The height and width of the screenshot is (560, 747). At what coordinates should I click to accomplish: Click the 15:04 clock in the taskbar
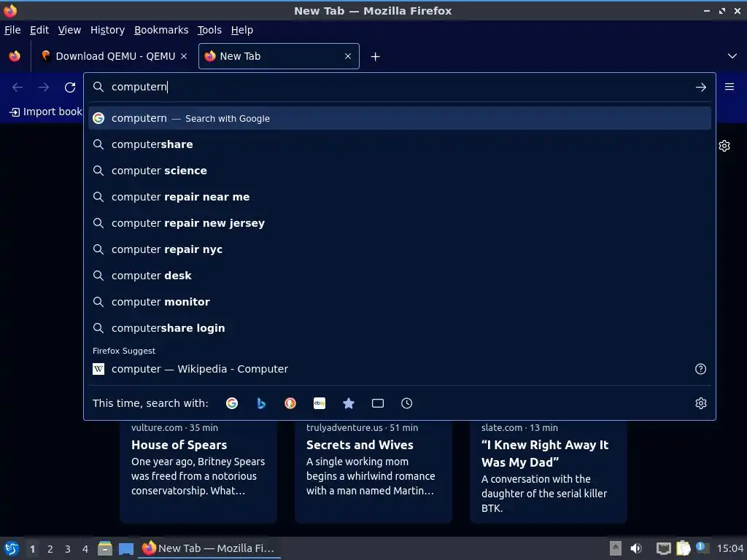pyautogui.click(x=729, y=548)
